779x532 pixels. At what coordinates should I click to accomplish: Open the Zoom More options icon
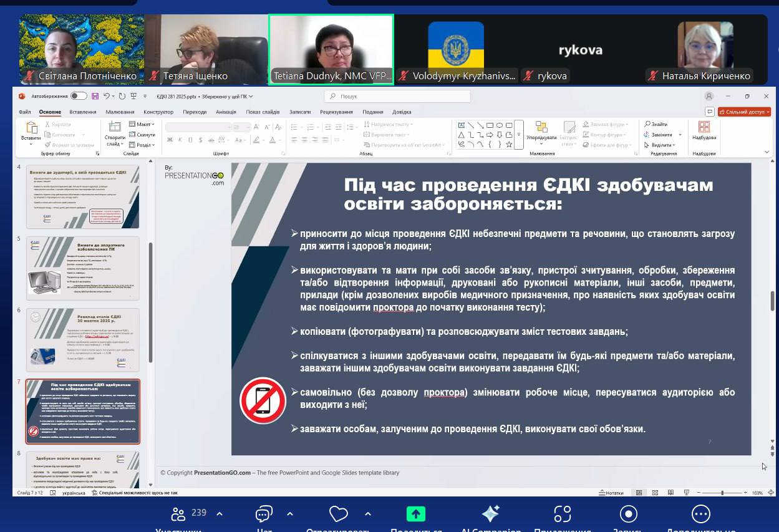point(701,514)
